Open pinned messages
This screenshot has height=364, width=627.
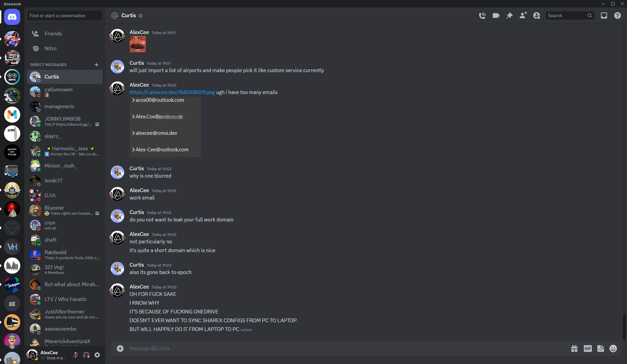510,16
